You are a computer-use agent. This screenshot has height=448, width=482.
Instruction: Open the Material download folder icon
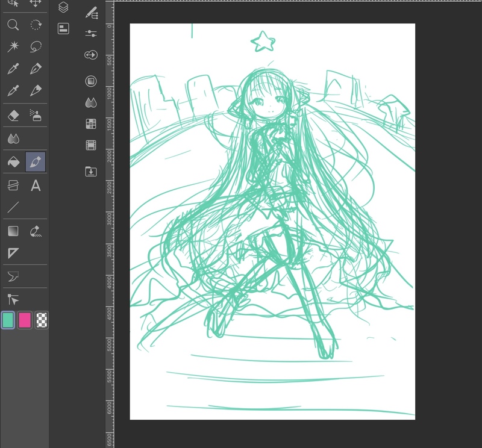point(91,171)
